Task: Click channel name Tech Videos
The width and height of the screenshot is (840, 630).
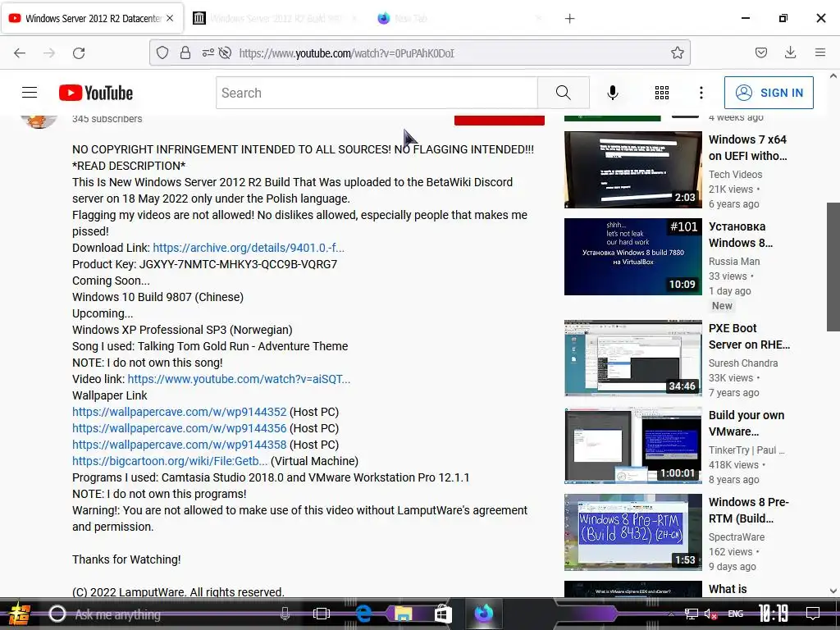Action: [x=735, y=174]
